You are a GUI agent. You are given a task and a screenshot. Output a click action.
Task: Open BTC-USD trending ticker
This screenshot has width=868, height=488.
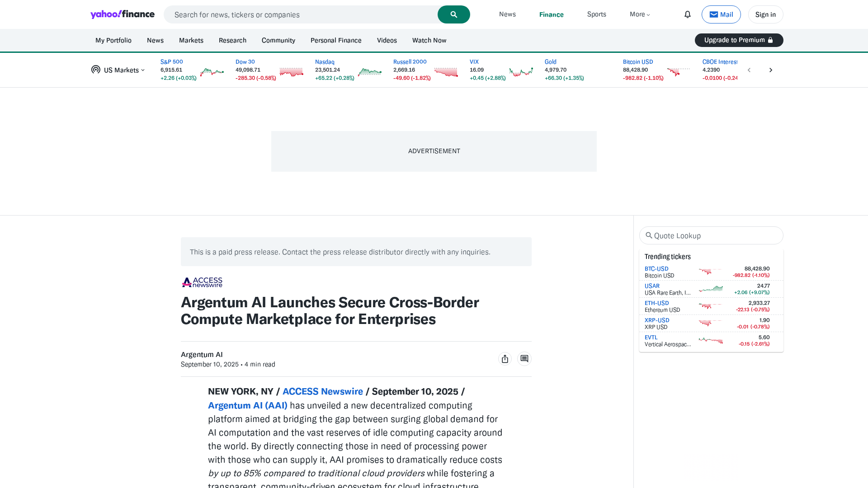click(656, 269)
